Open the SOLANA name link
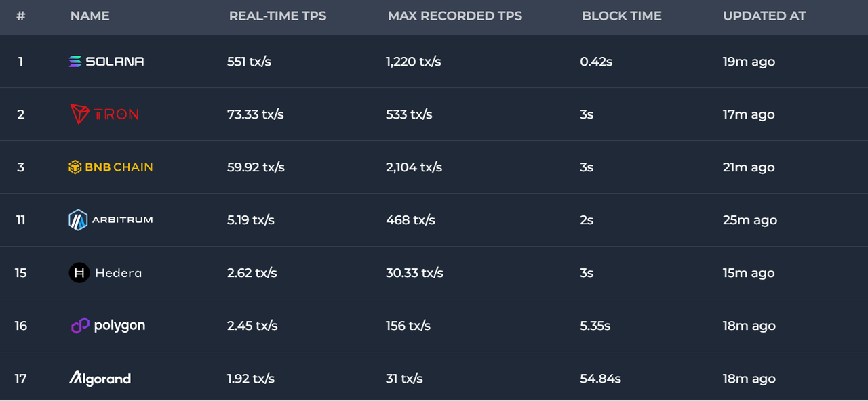868x401 pixels. pyautogui.click(x=115, y=62)
